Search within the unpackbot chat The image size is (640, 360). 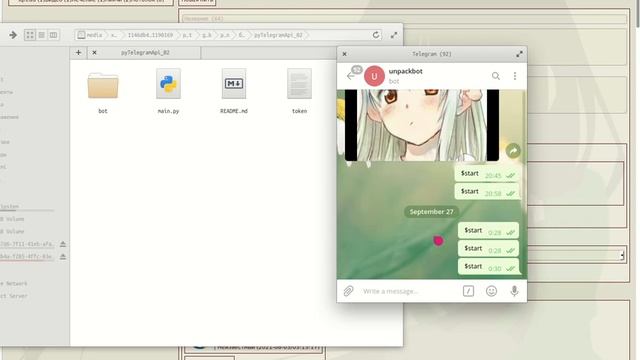pos(496,76)
